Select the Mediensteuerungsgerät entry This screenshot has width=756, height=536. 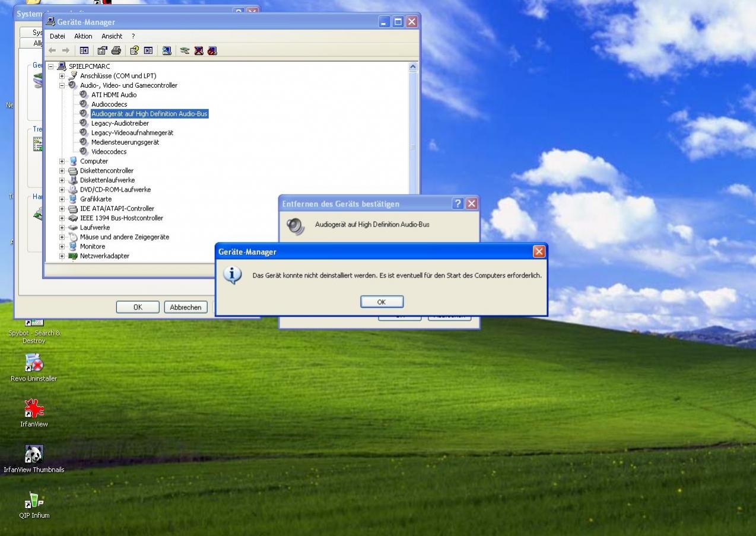[x=125, y=142]
